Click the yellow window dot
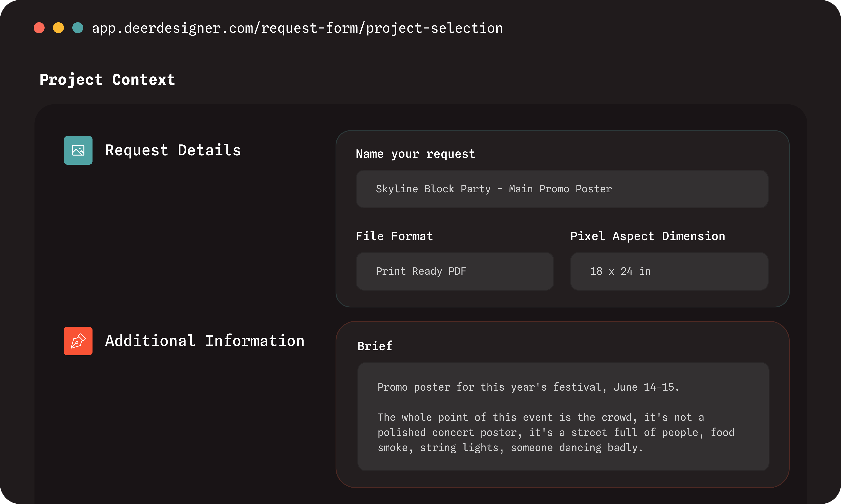The height and width of the screenshot is (504, 841). tap(58, 28)
